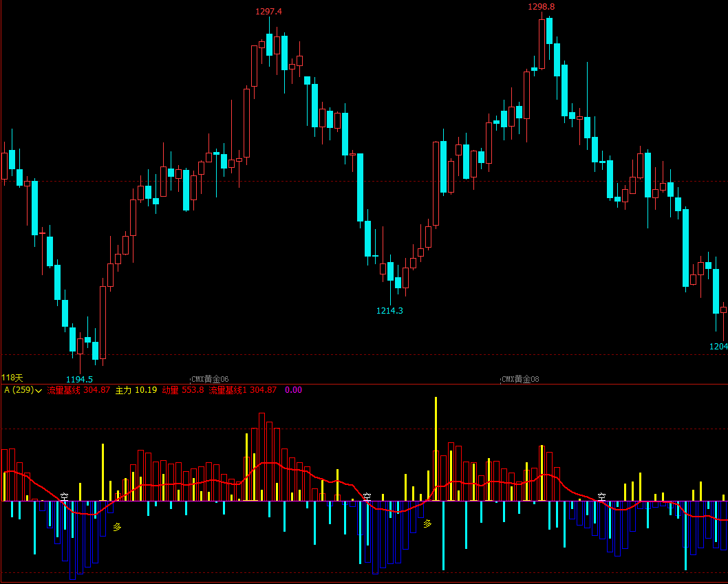Click the yellow 多 signal after the 1214.3 low

pos(427,523)
